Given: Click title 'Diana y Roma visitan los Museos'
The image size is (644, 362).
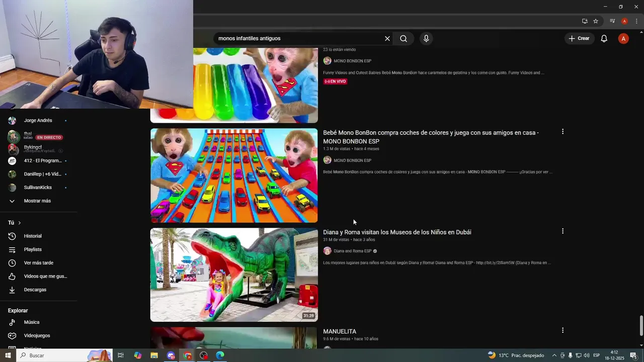Looking at the screenshot, I should coord(397,232).
